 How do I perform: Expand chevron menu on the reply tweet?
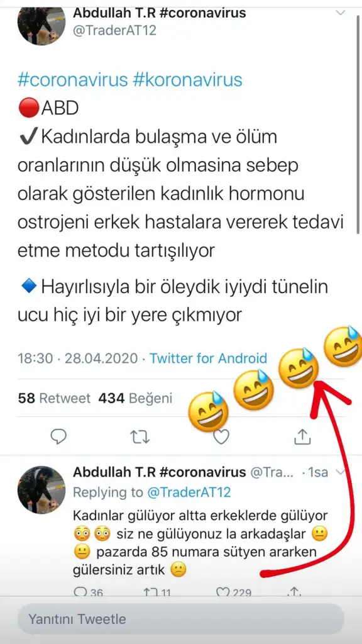pyautogui.click(x=339, y=472)
